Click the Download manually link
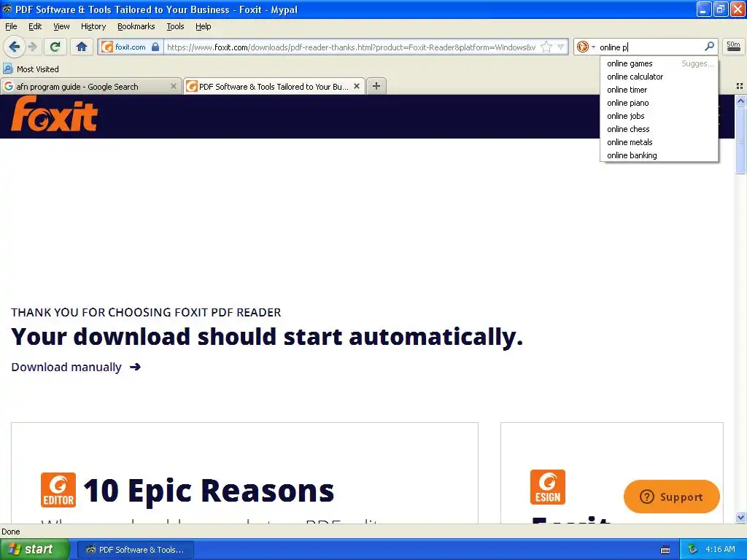This screenshot has height=560, width=747. click(76, 367)
